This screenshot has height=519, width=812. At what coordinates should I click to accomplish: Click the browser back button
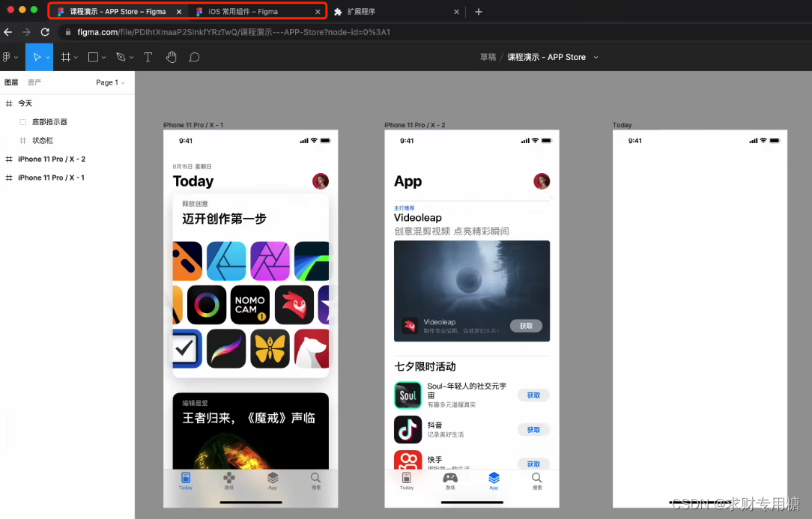tap(7, 32)
